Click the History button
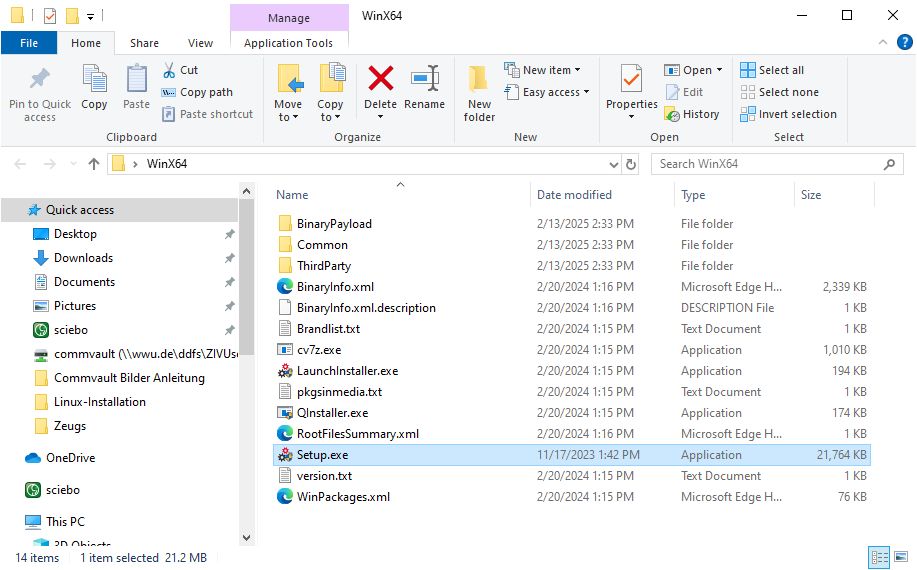 (x=692, y=114)
